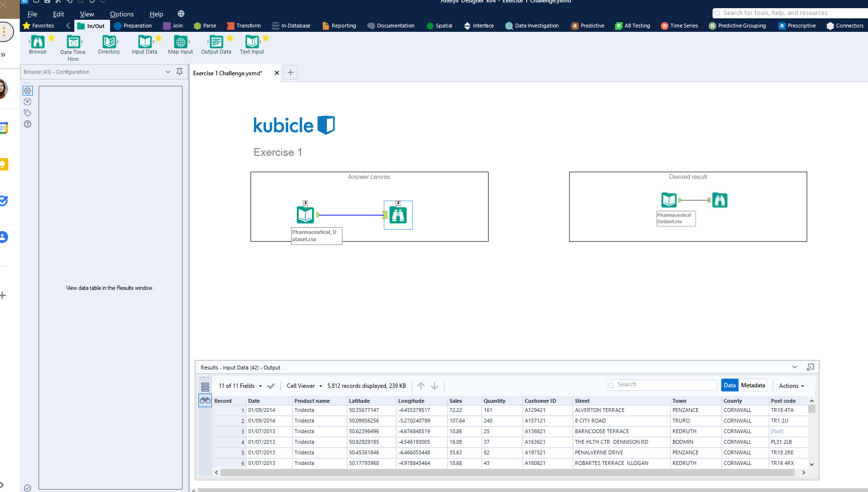Click the plus button to add a workflow tab

pyautogui.click(x=290, y=72)
